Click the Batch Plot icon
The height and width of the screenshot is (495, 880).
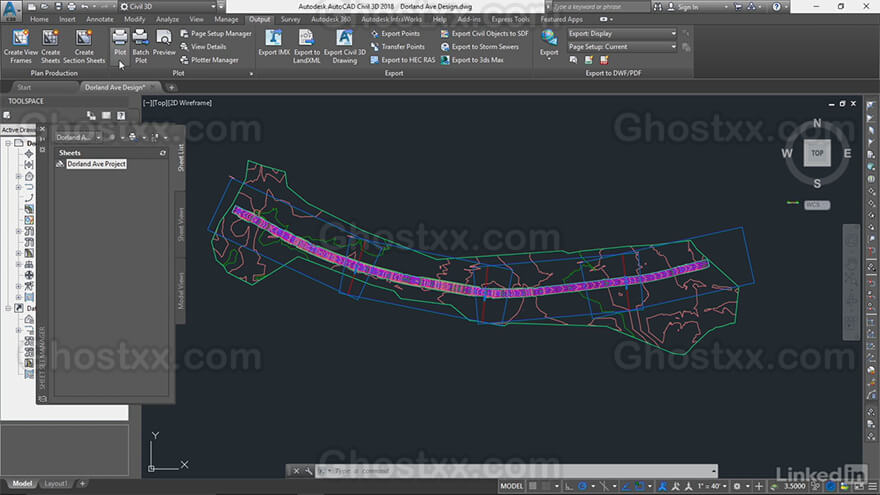140,38
